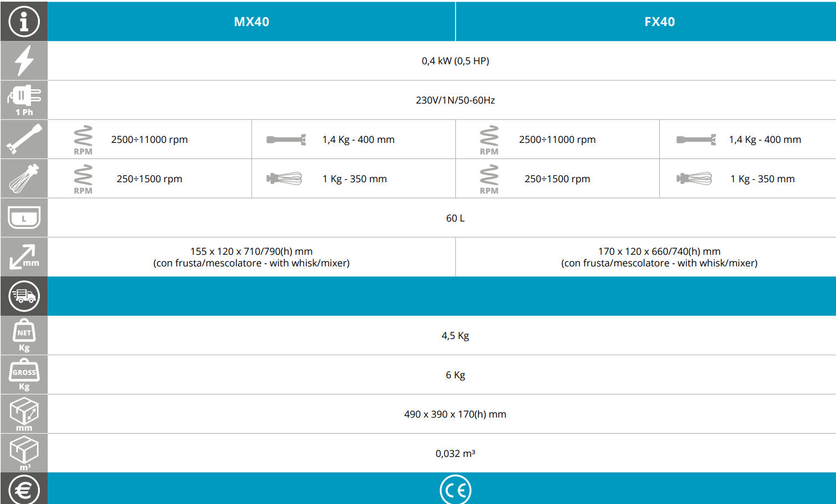836x504 pixels.
Task: Click the 1 Ph electrical plug icon
Action: point(24,99)
